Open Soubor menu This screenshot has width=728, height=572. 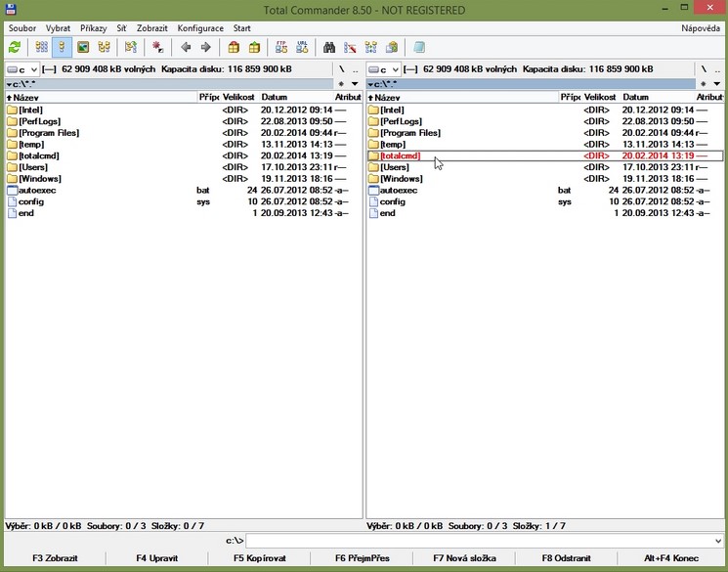[x=22, y=28]
